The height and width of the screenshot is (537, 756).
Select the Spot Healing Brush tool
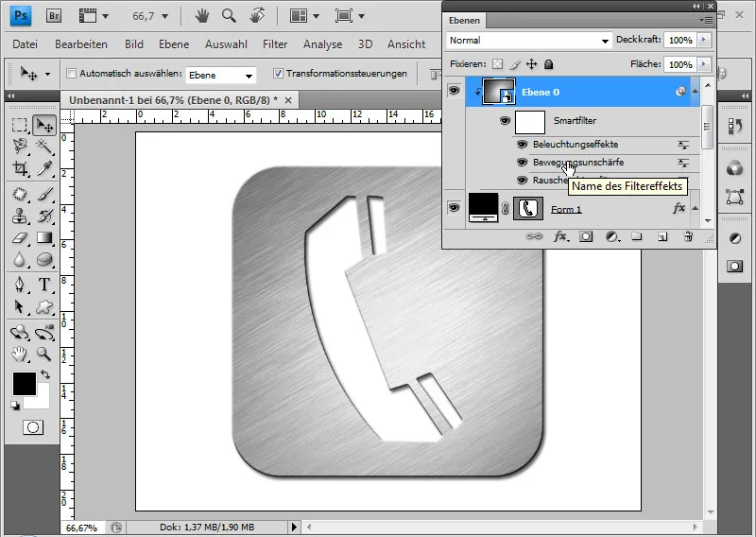(19, 194)
